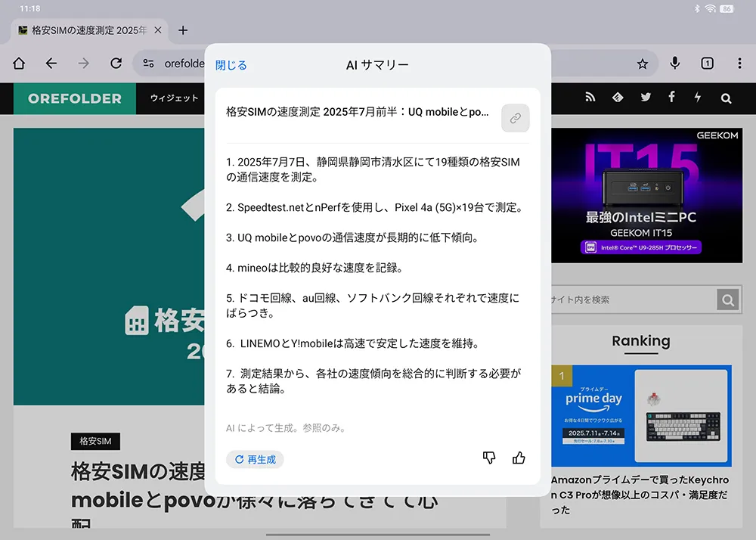Screen dimensions: 756x540
Task: Open browser three-dot menu
Action: click(x=739, y=64)
